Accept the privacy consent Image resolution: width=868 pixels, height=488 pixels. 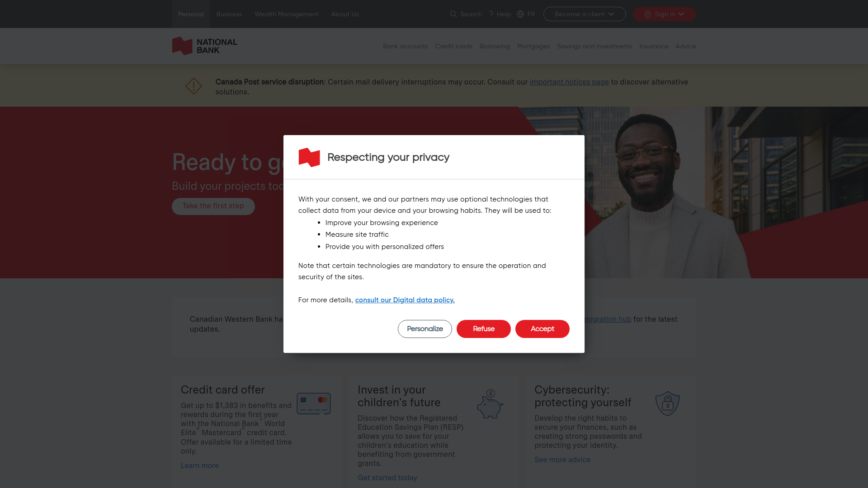pyautogui.click(x=542, y=329)
